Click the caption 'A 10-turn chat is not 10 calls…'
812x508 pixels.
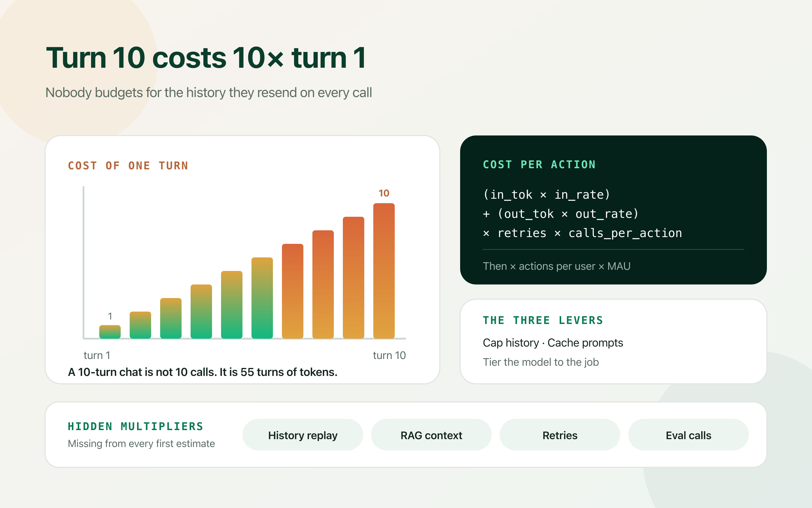click(x=203, y=372)
